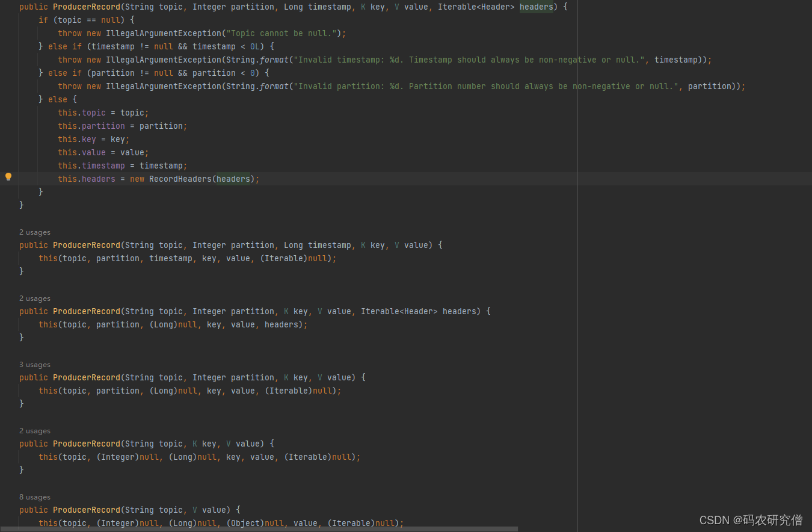This screenshot has height=532, width=812.
Task: Click the 'Invalid timestamp' format string
Action: [469, 60]
